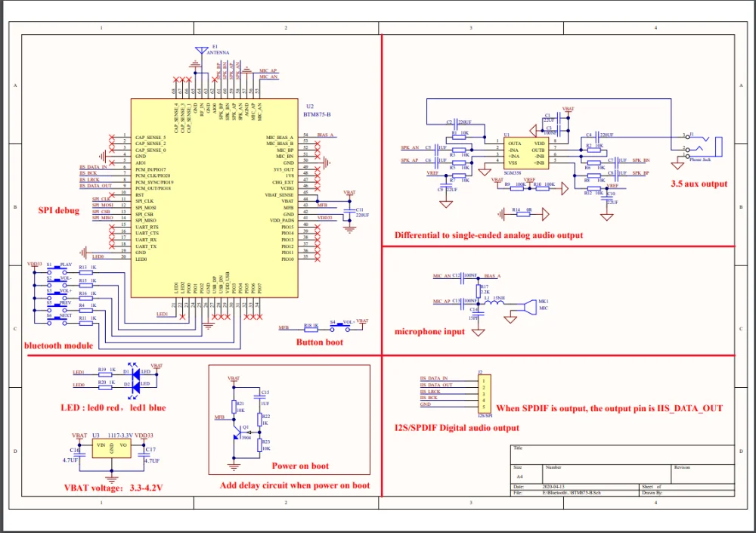
Task: Click the S4 VOL+ boot switch
Action: coord(340,327)
